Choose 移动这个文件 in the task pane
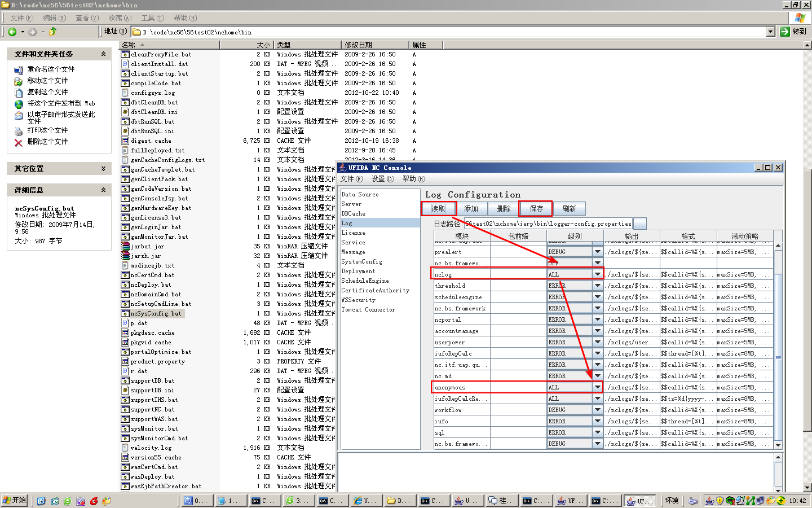The width and height of the screenshot is (812, 508). pyautogui.click(x=47, y=81)
